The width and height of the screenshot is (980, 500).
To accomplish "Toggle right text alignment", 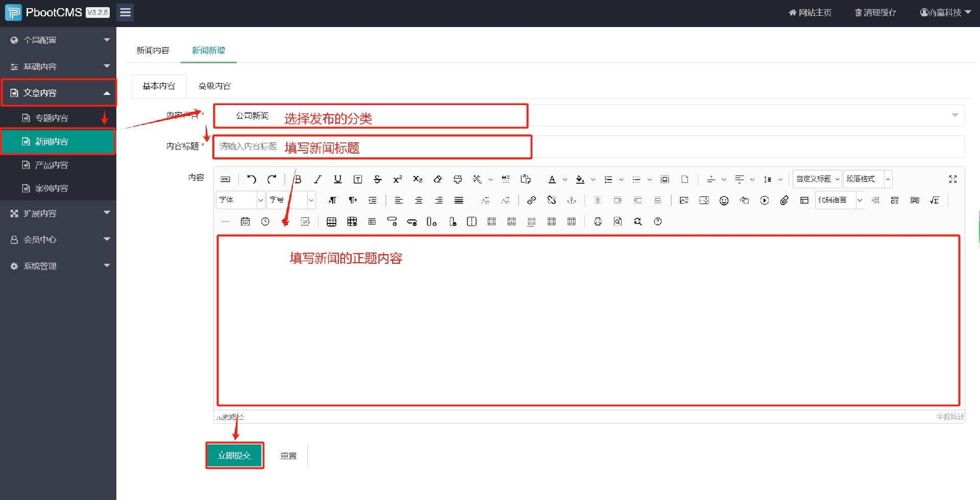I will (438, 201).
